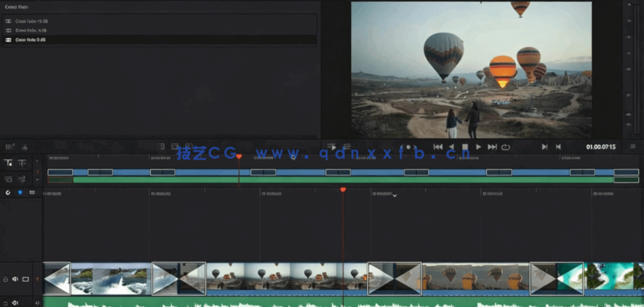Click the green audio bar in overview timeline
The height and width of the screenshot is (307, 644).
(343, 180)
